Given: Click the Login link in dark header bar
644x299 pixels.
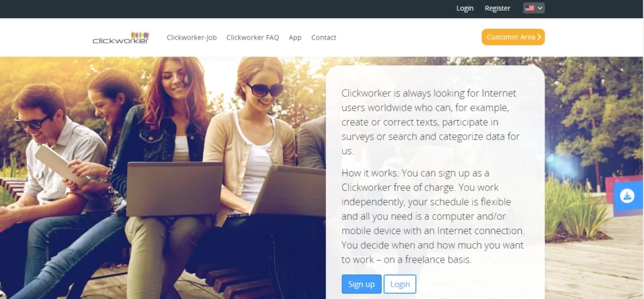Looking at the screenshot, I should point(465,8).
